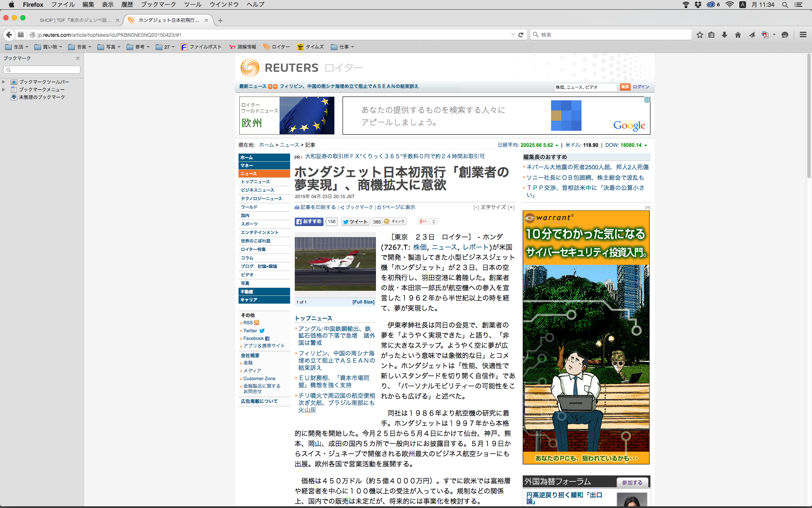812x508 pixels.
Task: Click the back navigation arrow
Action: [x=9, y=35]
